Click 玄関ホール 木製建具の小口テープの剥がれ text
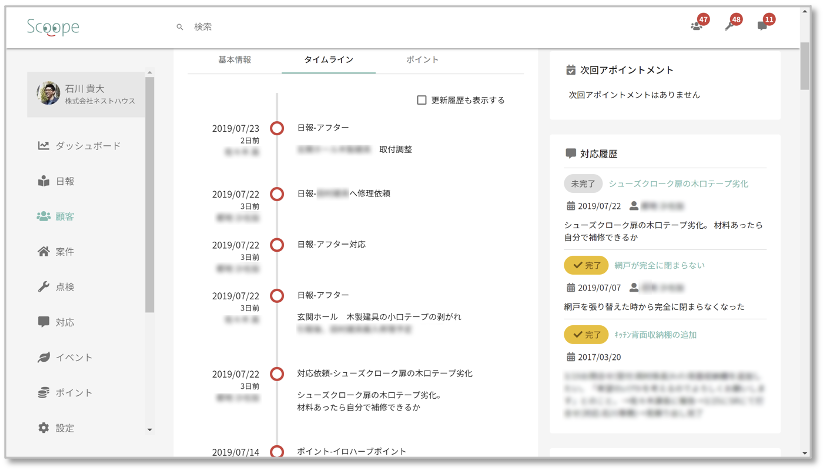 coord(379,317)
